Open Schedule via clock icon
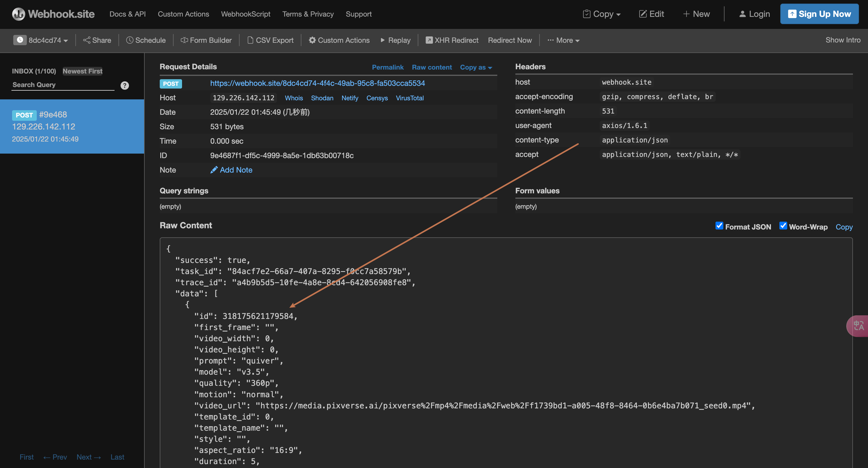Image resolution: width=868 pixels, height=468 pixels. point(130,40)
